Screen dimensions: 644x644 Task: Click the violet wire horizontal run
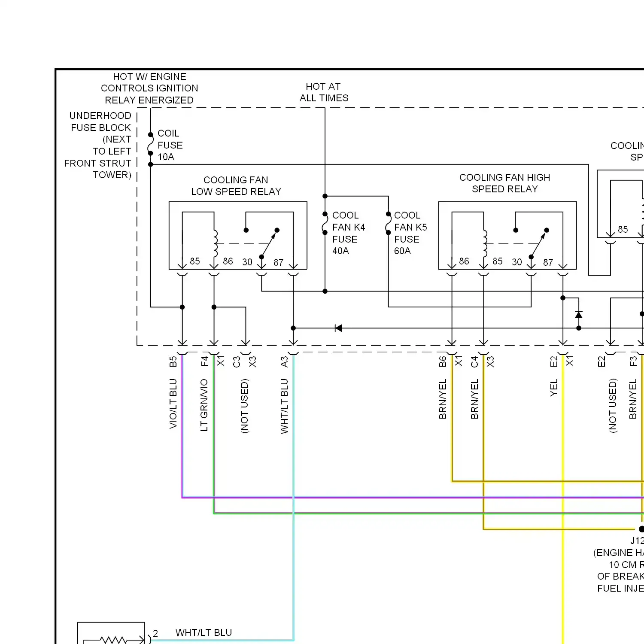point(412,498)
